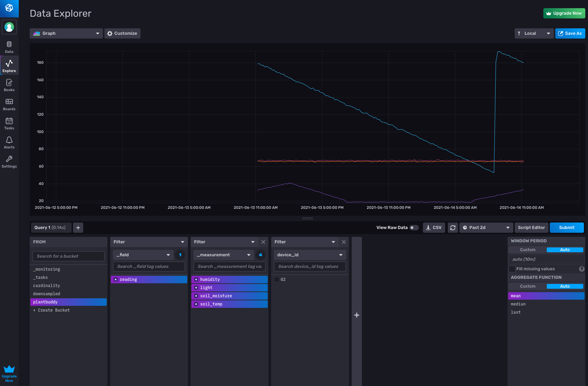Select the median aggregate function
Screen dimensions: 588x386
point(518,304)
